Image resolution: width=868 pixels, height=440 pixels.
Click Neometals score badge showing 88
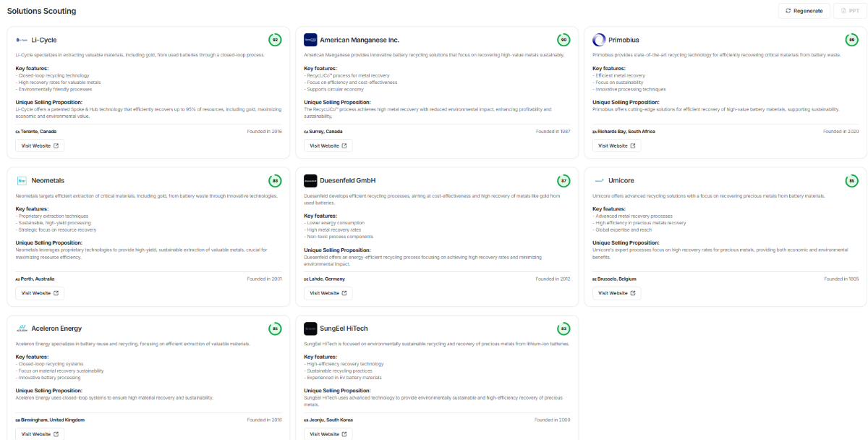tap(275, 181)
